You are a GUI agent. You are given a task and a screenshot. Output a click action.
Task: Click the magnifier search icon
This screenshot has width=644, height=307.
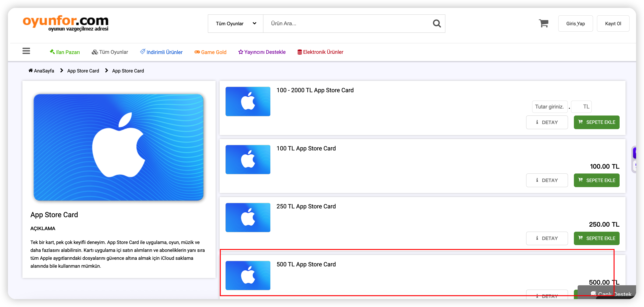[x=437, y=23]
